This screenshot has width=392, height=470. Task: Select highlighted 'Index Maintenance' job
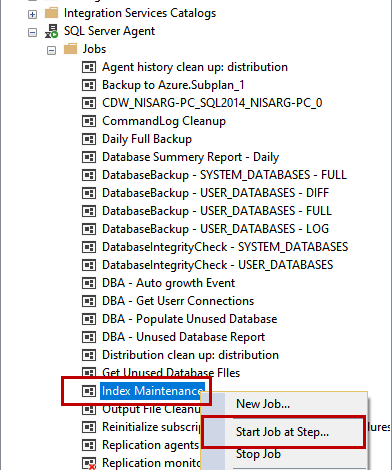point(153,391)
